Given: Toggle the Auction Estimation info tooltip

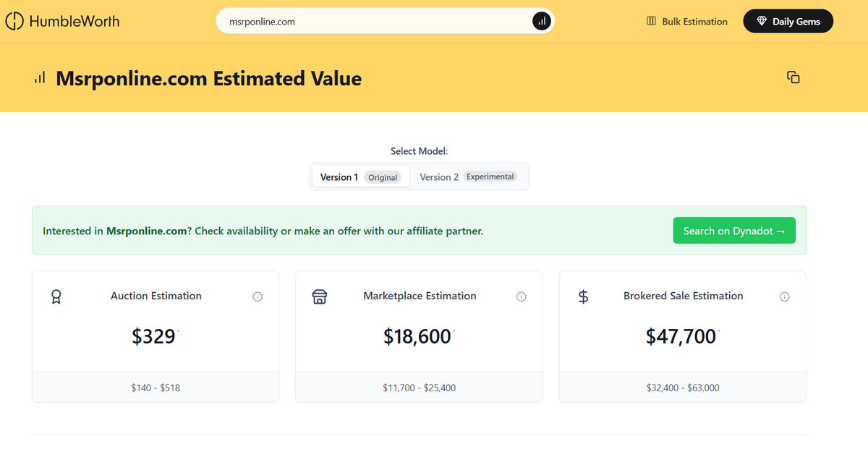Looking at the screenshot, I should pyautogui.click(x=258, y=296).
